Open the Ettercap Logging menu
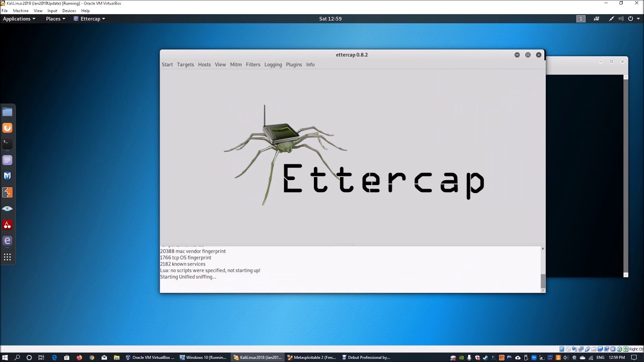The width and height of the screenshot is (644, 362). coord(273,64)
